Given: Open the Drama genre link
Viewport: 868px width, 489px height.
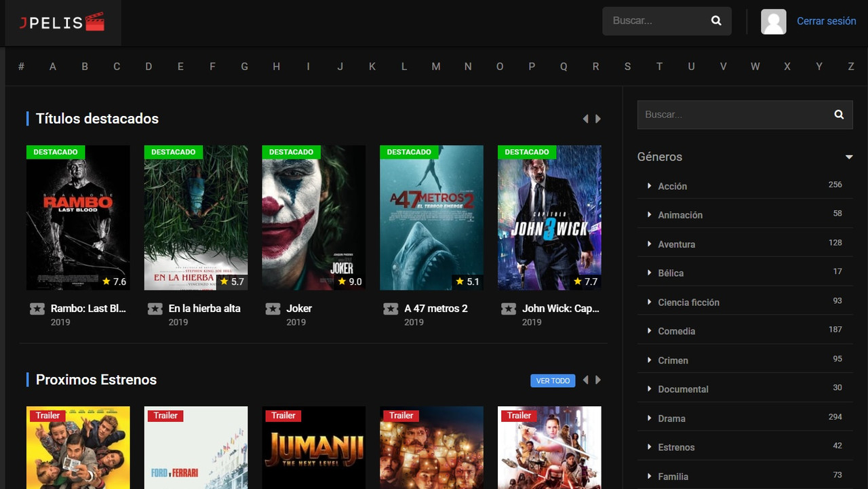Looking at the screenshot, I should point(671,418).
